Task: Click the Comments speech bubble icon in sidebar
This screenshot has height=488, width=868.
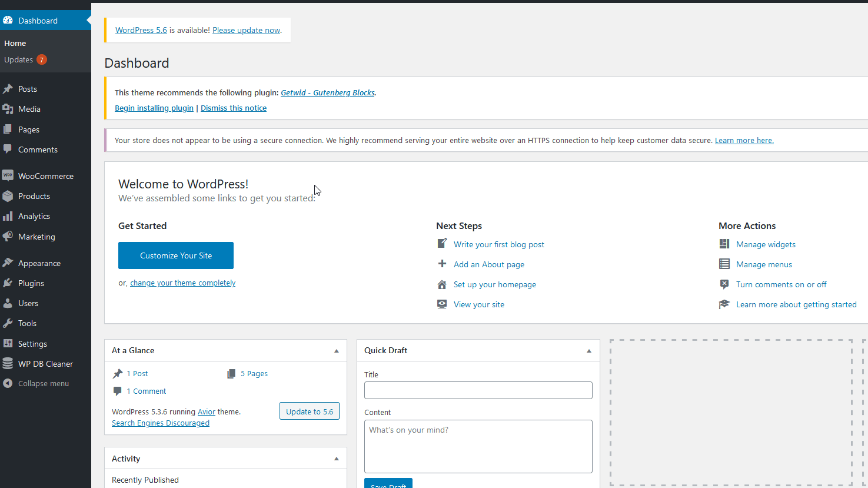Action: [x=8, y=149]
